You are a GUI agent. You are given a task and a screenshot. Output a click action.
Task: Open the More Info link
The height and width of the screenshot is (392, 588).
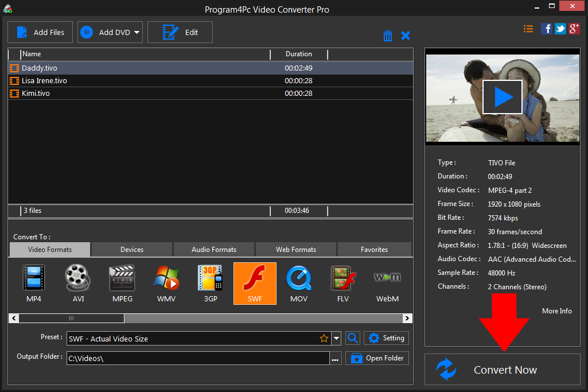point(557,311)
